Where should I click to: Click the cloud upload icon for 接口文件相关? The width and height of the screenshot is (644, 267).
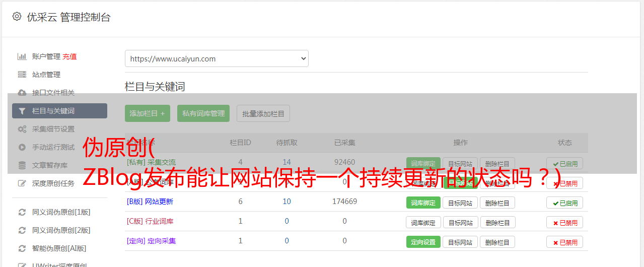point(22,93)
